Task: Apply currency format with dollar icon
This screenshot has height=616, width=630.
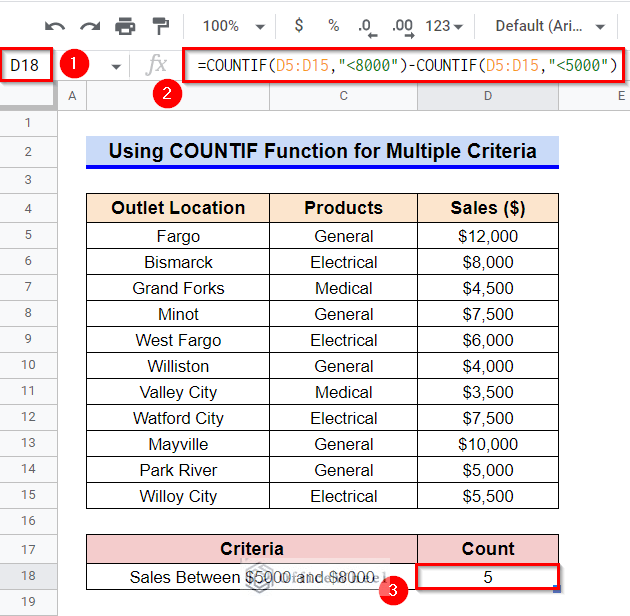Action: (x=299, y=25)
